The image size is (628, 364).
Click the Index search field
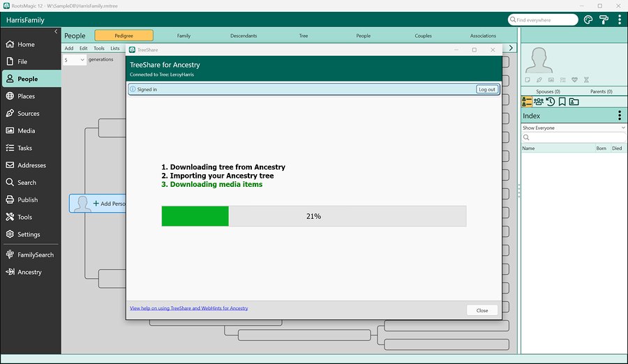point(574,137)
